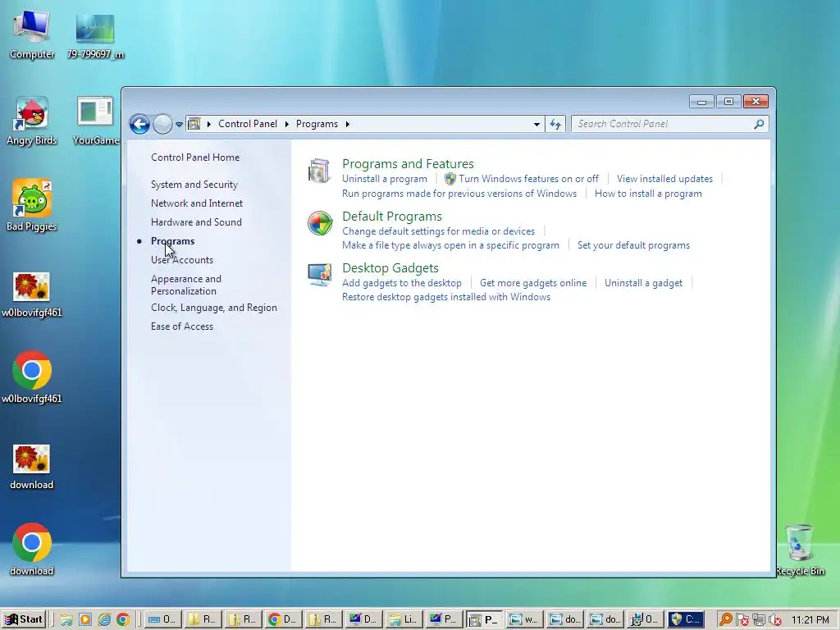Open Network and Internet category
The width and height of the screenshot is (840, 630).
197,203
